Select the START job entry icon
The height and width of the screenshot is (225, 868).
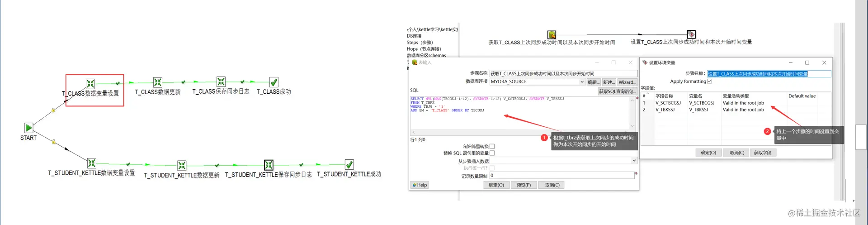pos(28,128)
